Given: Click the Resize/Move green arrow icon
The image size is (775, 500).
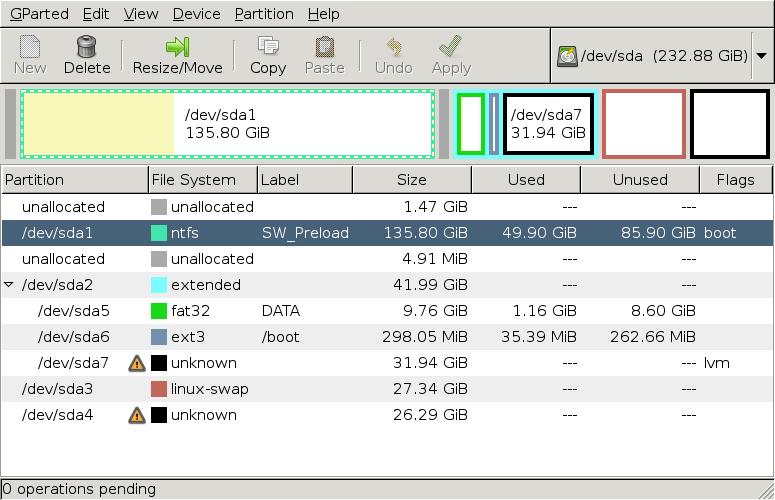Looking at the screenshot, I should 177,47.
